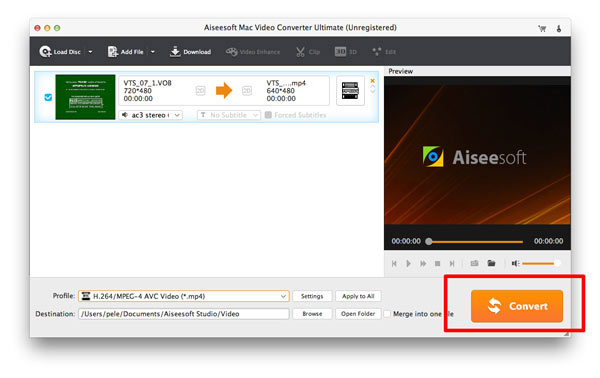600x378 pixels.
Task: Open the Download tool
Action: pyautogui.click(x=190, y=52)
